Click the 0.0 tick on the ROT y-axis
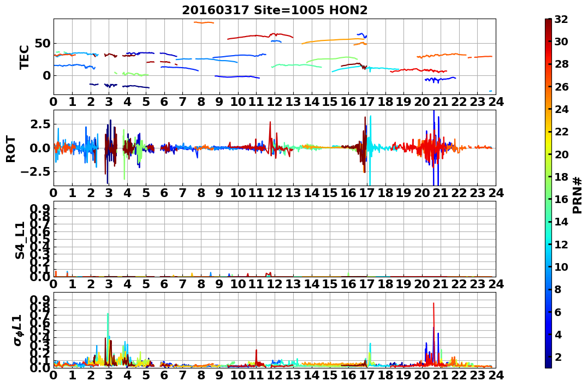 pos(40,148)
